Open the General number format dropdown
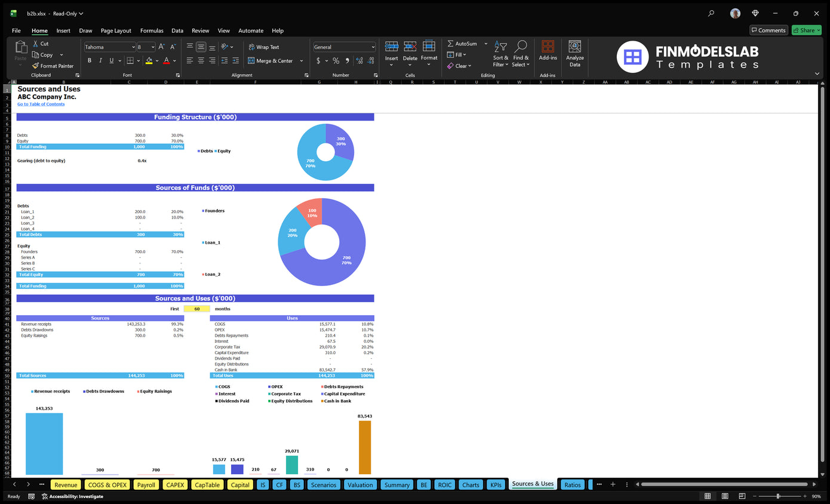 [344, 47]
